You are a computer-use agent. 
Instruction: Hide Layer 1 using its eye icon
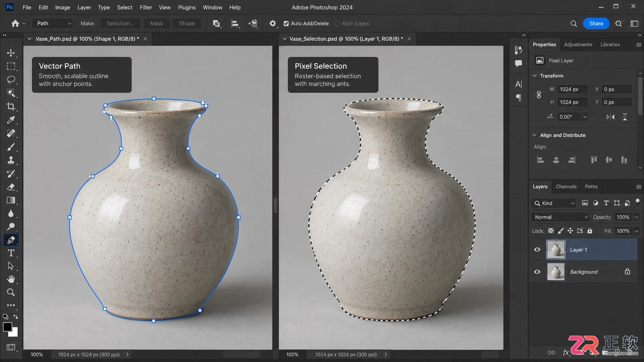537,250
